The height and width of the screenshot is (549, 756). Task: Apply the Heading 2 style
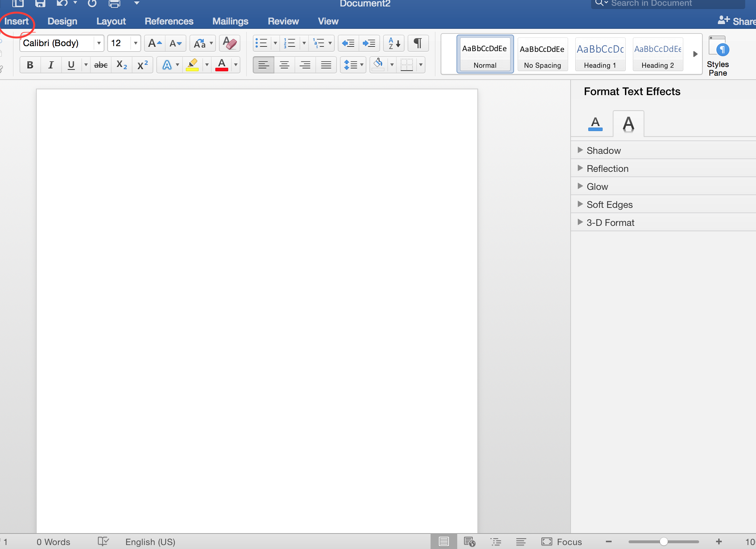click(x=658, y=54)
